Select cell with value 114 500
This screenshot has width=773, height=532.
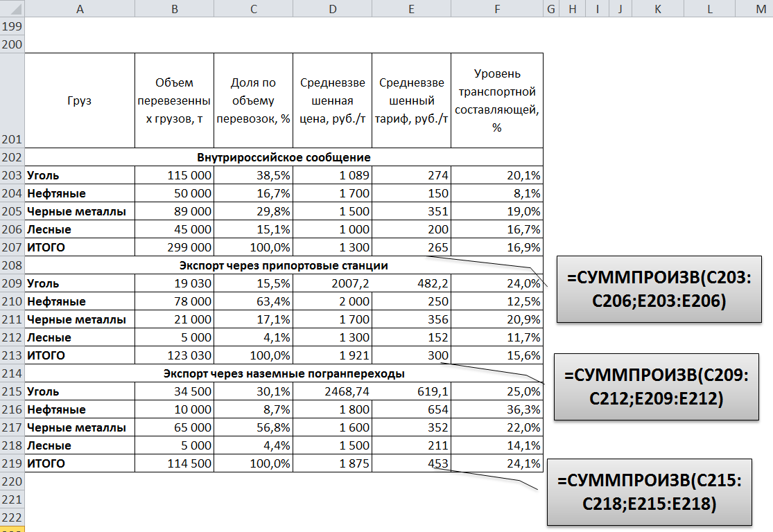click(175, 463)
